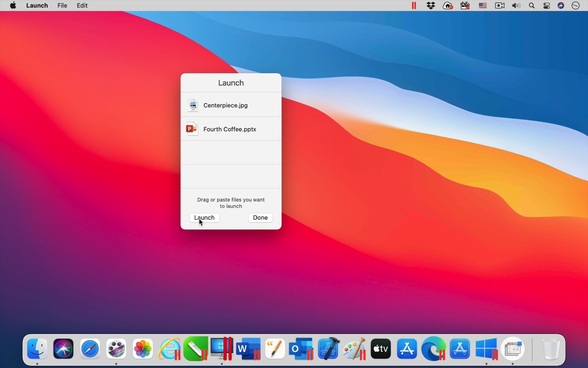Screen dimensions: 588x368
Task: Click the volume icon in the menu bar
Action: pyautogui.click(x=515, y=5)
